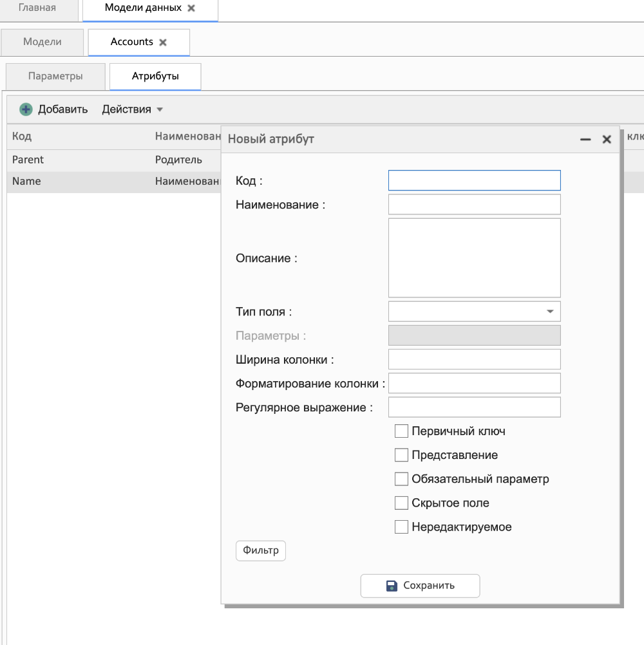Toggle the Нередактируемое checkbox

(x=401, y=527)
